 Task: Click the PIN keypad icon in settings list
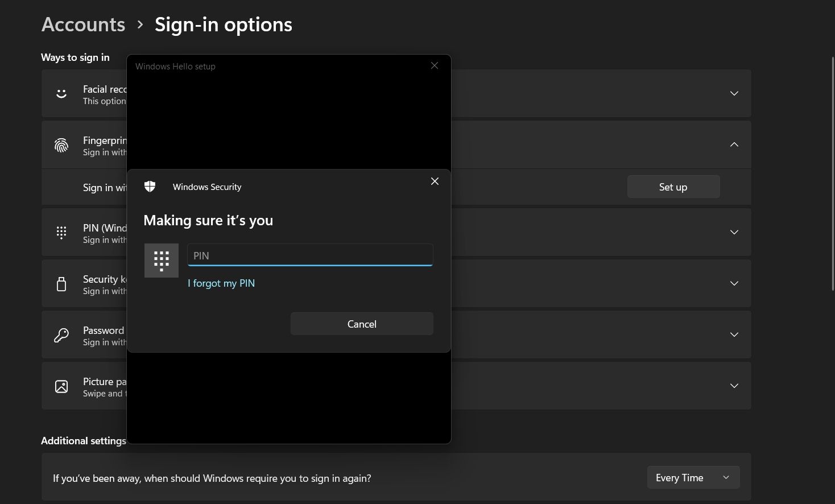click(61, 232)
